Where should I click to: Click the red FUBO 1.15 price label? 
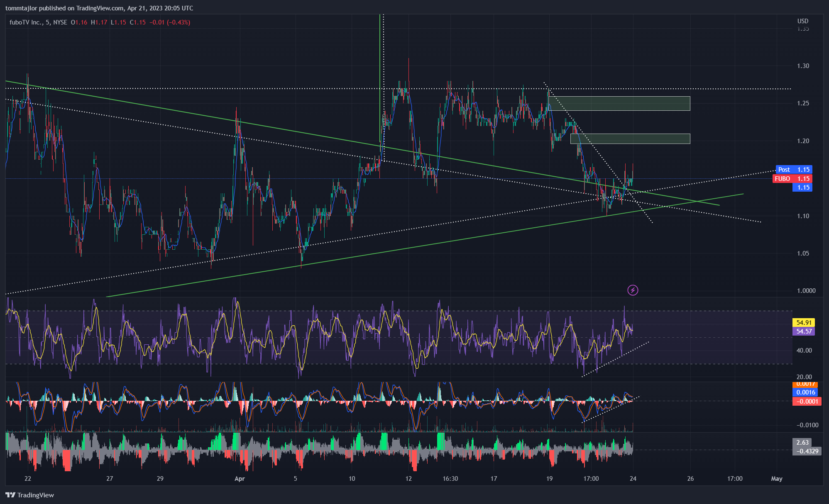click(792, 179)
